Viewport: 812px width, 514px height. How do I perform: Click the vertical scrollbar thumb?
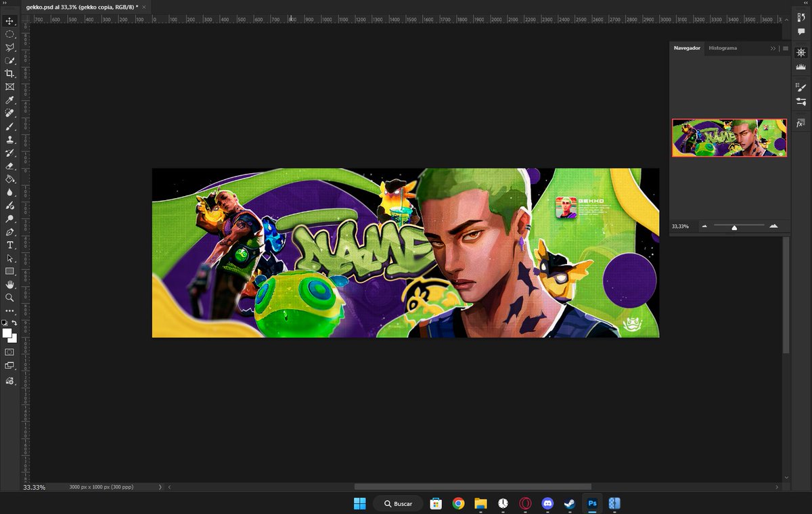(x=786, y=295)
